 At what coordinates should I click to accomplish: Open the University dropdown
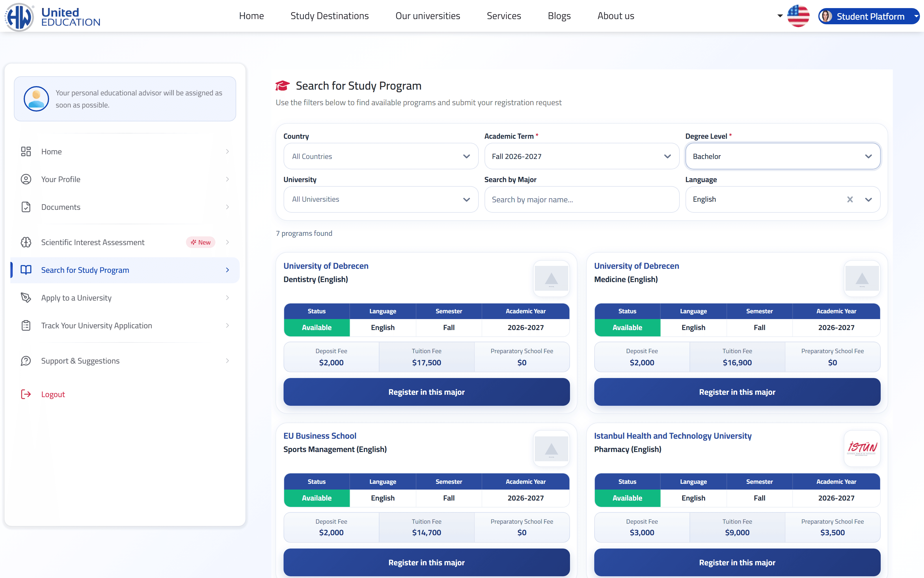[381, 199]
